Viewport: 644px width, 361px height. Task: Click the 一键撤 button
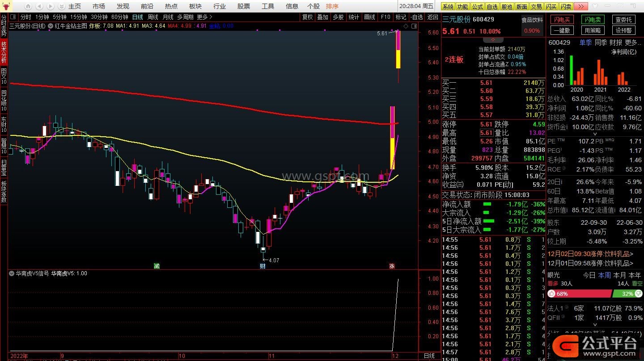562,30
